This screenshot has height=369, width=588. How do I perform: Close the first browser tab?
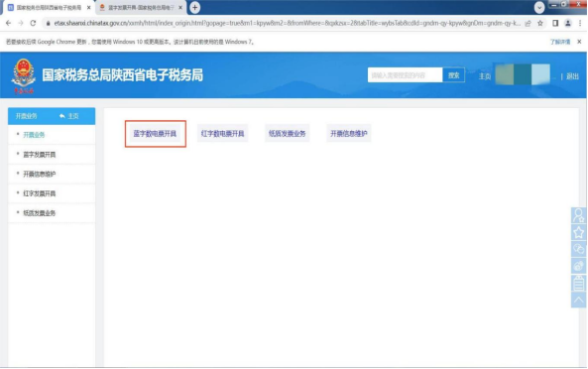pos(88,8)
